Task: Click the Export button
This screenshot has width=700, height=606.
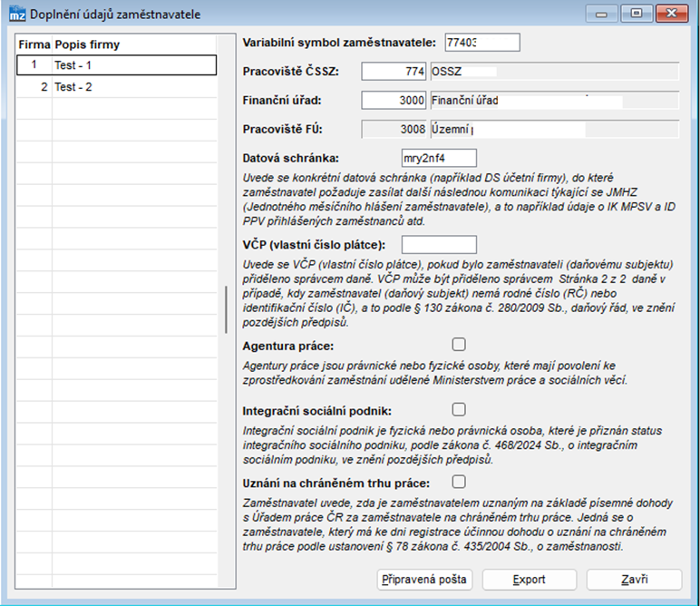Action: [x=530, y=580]
